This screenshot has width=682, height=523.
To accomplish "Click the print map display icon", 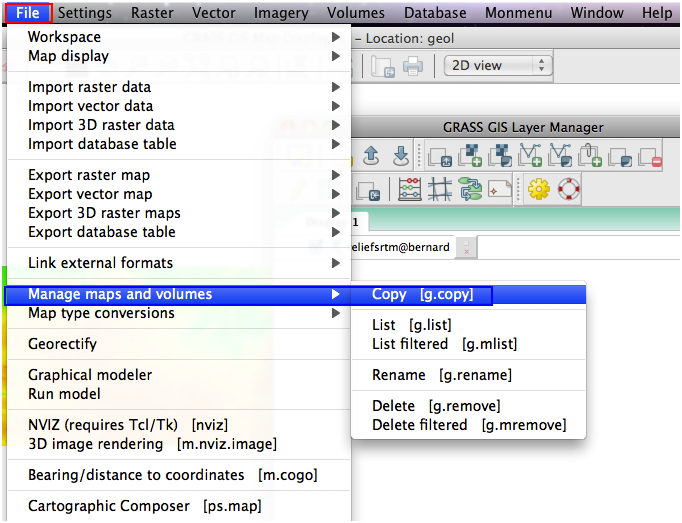I will (x=412, y=67).
